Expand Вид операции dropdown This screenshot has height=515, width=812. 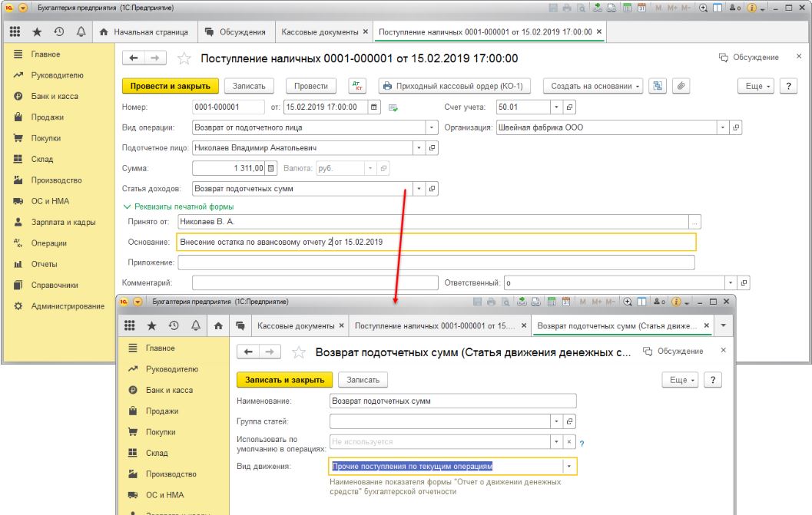tap(432, 127)
